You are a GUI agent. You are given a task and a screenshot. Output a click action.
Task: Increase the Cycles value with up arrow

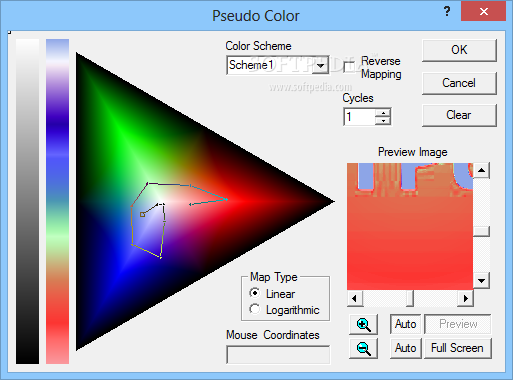(x=383, y=113)
